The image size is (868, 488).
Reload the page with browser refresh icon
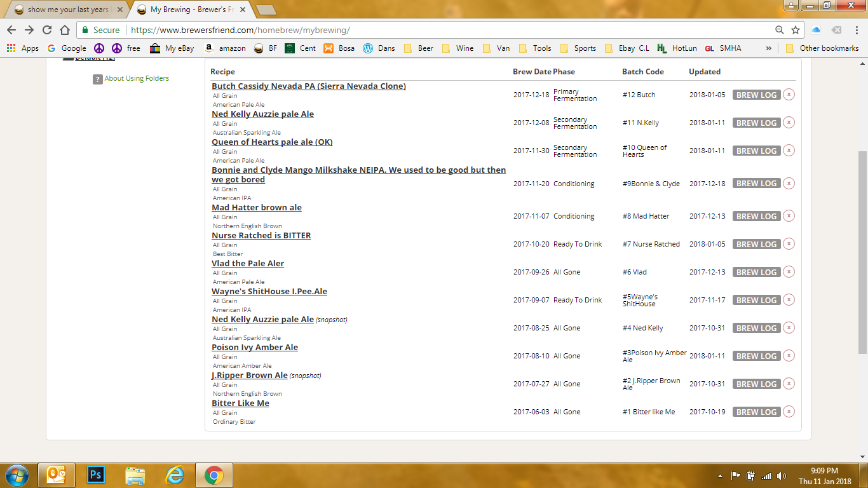(x=47, y=30)
